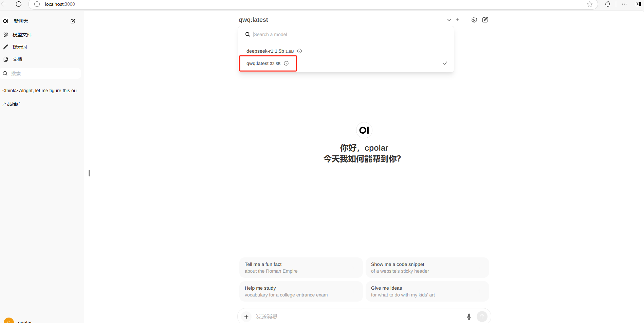Viewport: 644px width, 323px height.
Task: Click the microphone icon in message bar
Action: [469, 316]
